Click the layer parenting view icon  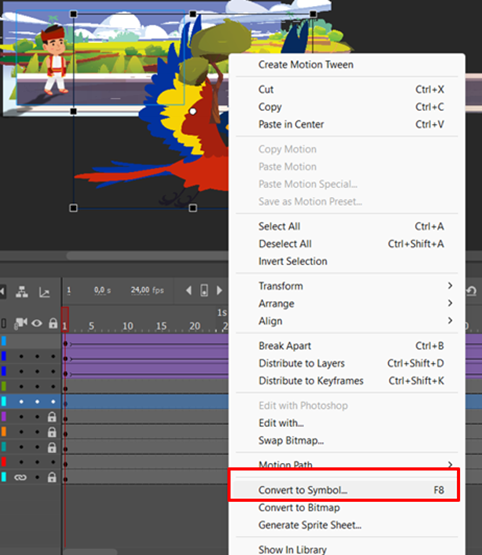[22, 292]
